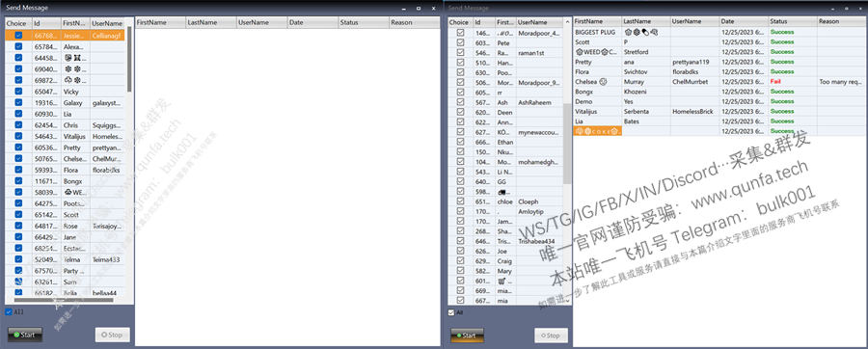Sort by the Status column in the right results table
868x349 pixels.
click(x=793, y=21)
